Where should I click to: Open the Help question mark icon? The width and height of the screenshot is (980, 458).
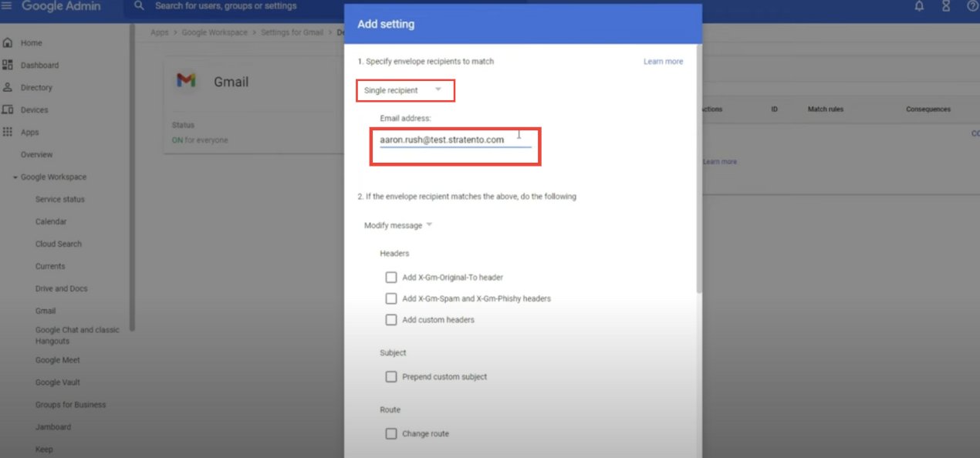[x=972, y=6]
